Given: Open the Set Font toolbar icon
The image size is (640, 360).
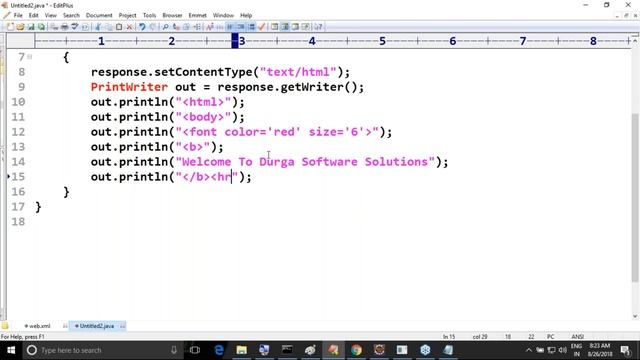Looking at the screenshot, I should [210, 27].
